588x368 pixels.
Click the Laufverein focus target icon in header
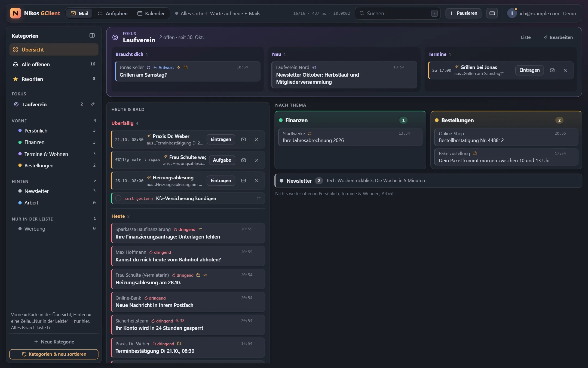[x=115, y=37]
